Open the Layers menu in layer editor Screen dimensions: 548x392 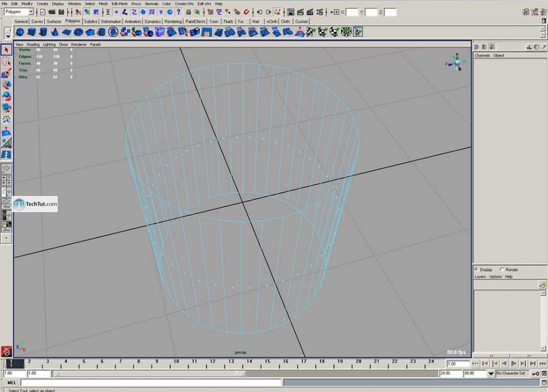[x=480, y=277]
